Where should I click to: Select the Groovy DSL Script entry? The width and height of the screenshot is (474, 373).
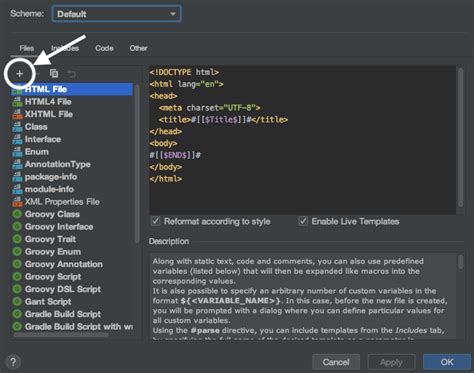pyautogui.click(x=63, y=289)
